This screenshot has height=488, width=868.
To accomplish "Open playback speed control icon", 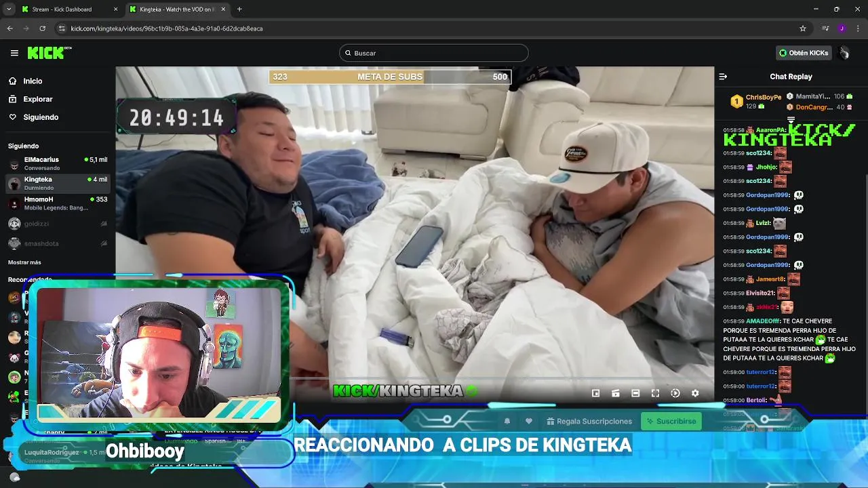I will tap(675, 393).
